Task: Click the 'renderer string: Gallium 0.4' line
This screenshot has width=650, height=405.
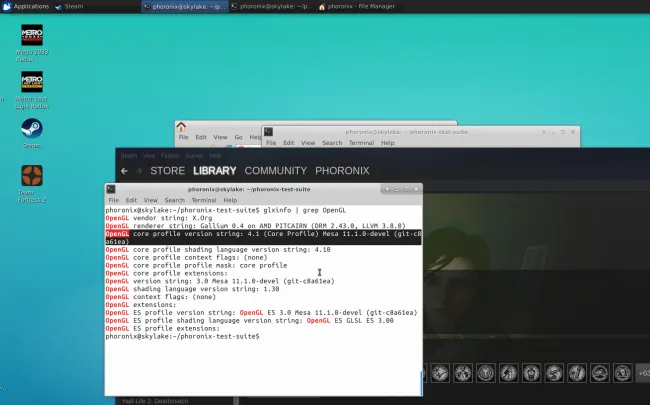Action: pyautogui.click(x=255, y=226)
